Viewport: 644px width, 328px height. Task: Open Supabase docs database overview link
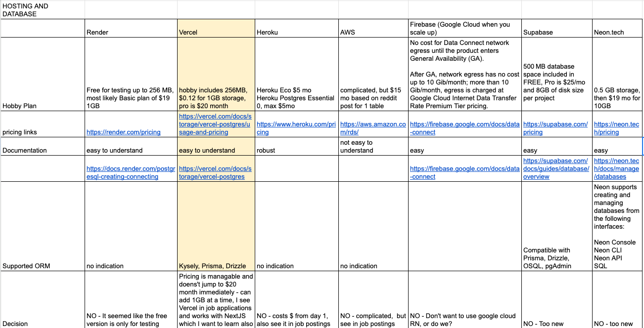pyautogui.click(x=556, y=168)
